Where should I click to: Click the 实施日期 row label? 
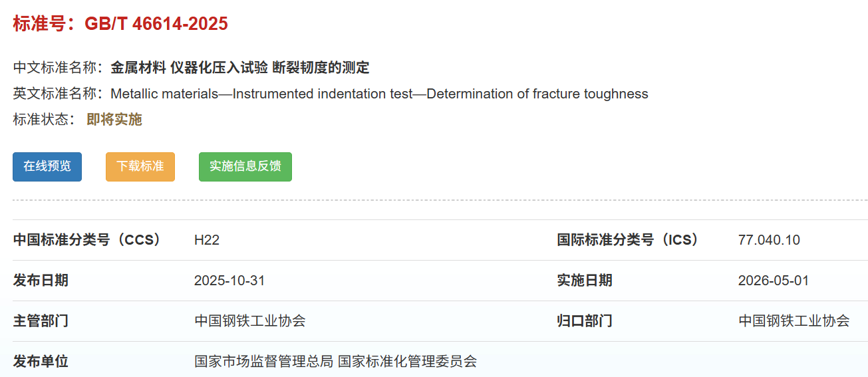pos(585,281)
